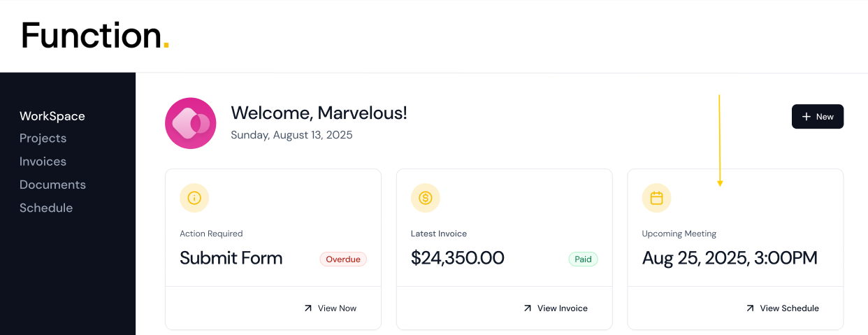Open Invoices from the sidebar

43,162
